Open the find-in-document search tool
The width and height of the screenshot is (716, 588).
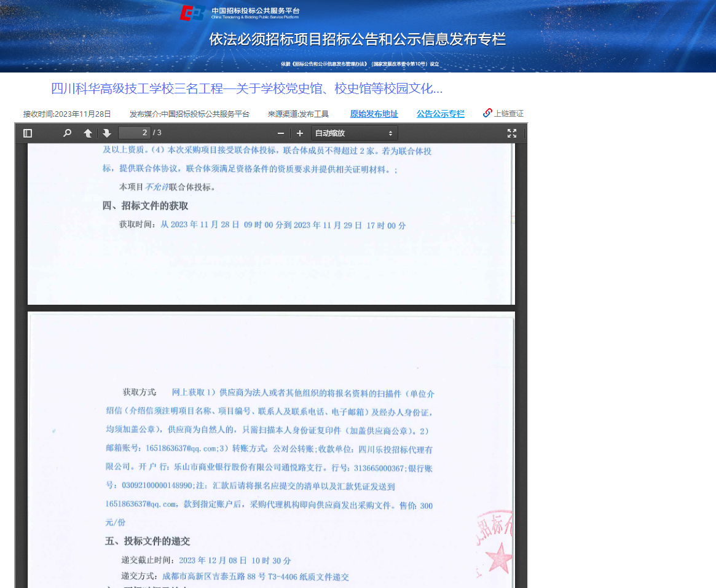67,133
